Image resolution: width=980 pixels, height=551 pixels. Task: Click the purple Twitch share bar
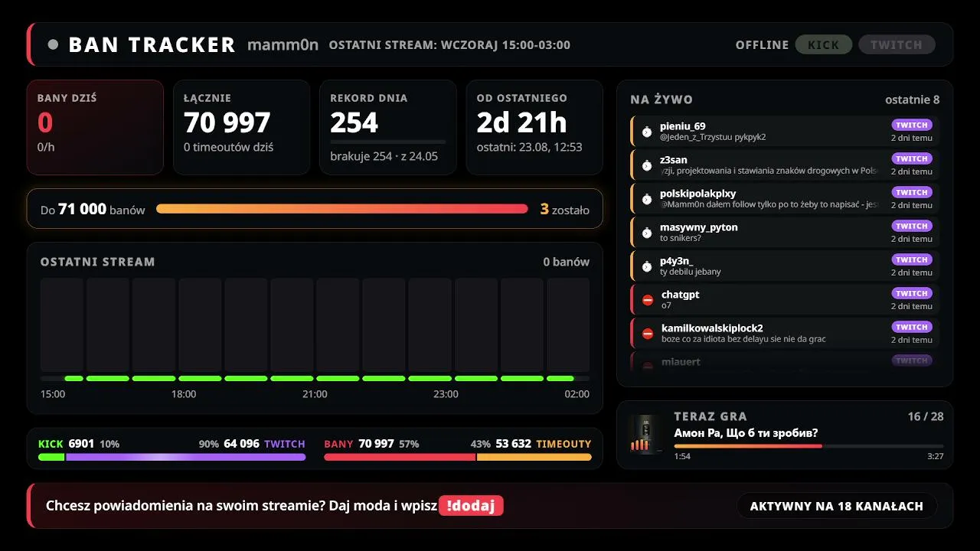coord(186,457)
